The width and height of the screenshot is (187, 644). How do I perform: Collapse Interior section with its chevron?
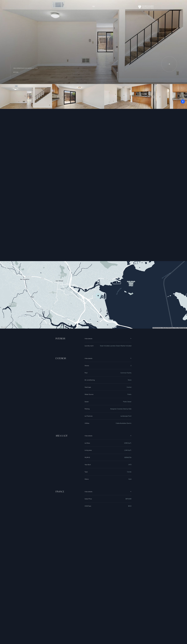(x=131, y=338)
